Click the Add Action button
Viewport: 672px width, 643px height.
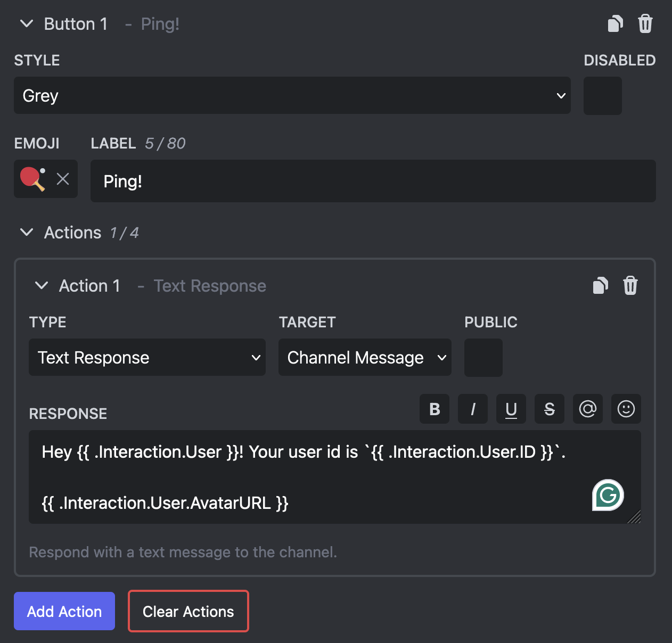coord(64,611)
